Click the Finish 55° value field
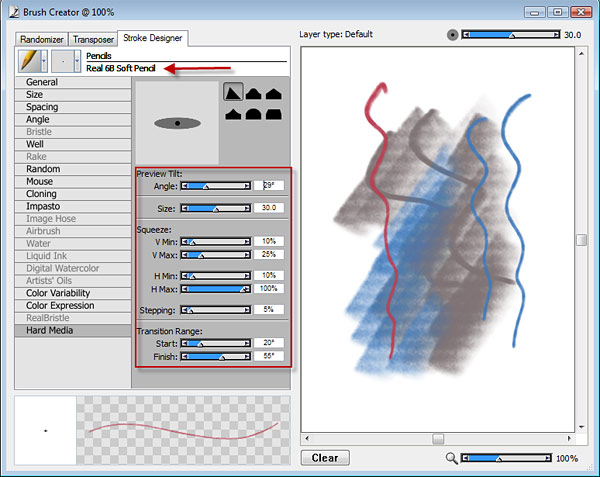Screen dimensions: 600x477 tap(269, 356)
